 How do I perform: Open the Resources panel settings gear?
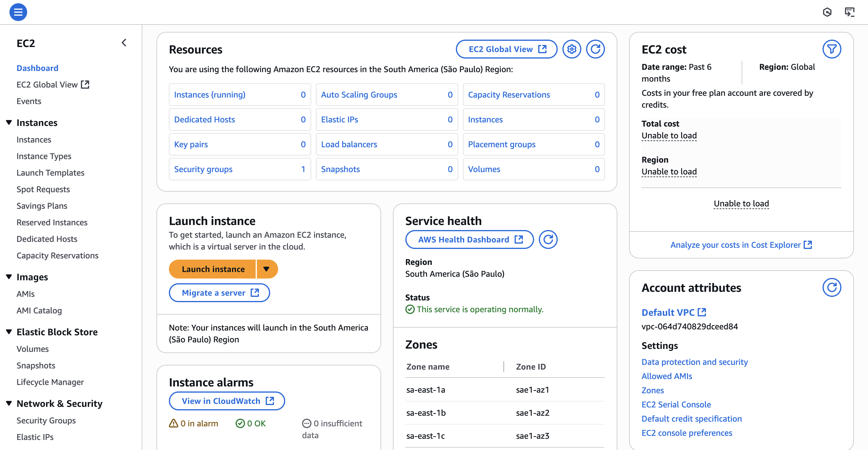tap(572, 49)
